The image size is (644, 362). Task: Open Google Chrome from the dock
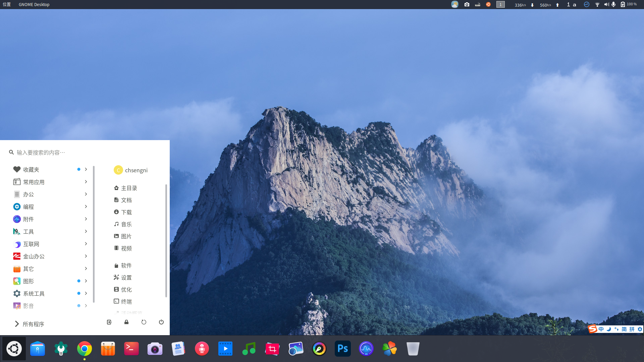pos(84,349)
